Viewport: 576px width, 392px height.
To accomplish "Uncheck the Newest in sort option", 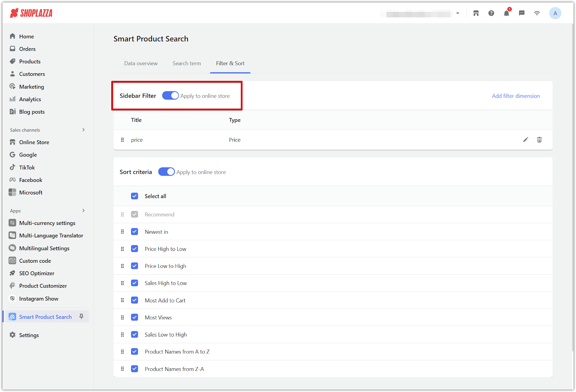I will (135, 232).
